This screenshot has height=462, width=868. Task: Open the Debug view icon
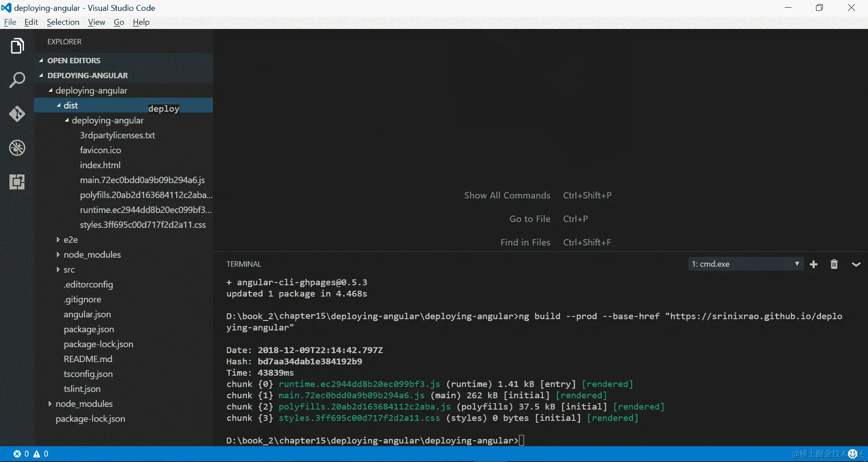[x=17, y=148]
